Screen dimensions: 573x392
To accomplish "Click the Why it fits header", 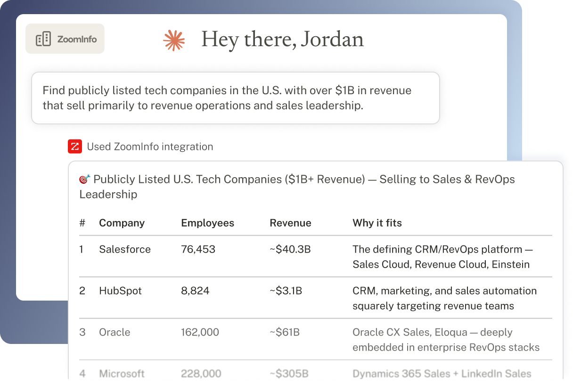I will (x=377, y=223).
